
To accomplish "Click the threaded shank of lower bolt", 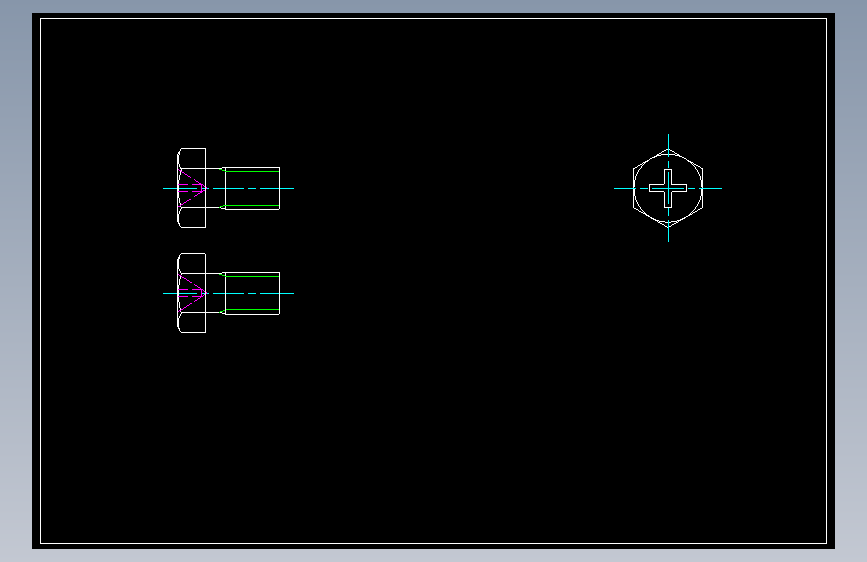I will point(252,293).
